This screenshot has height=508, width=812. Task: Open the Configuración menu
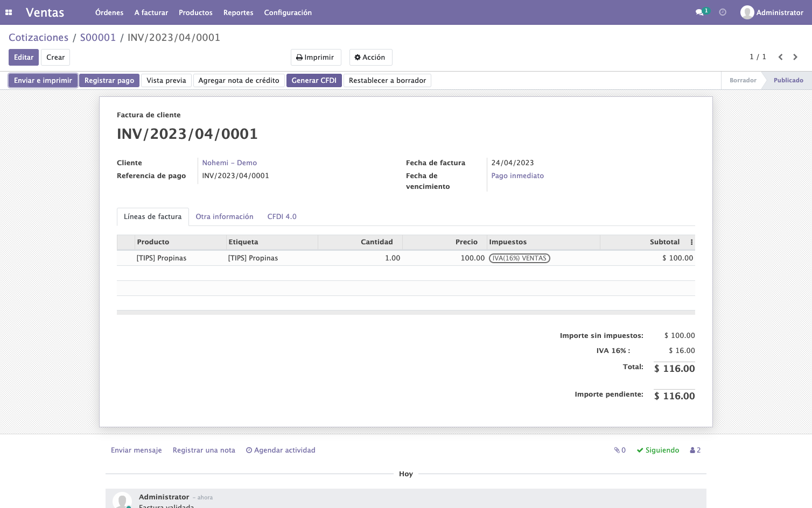(288, 12)
